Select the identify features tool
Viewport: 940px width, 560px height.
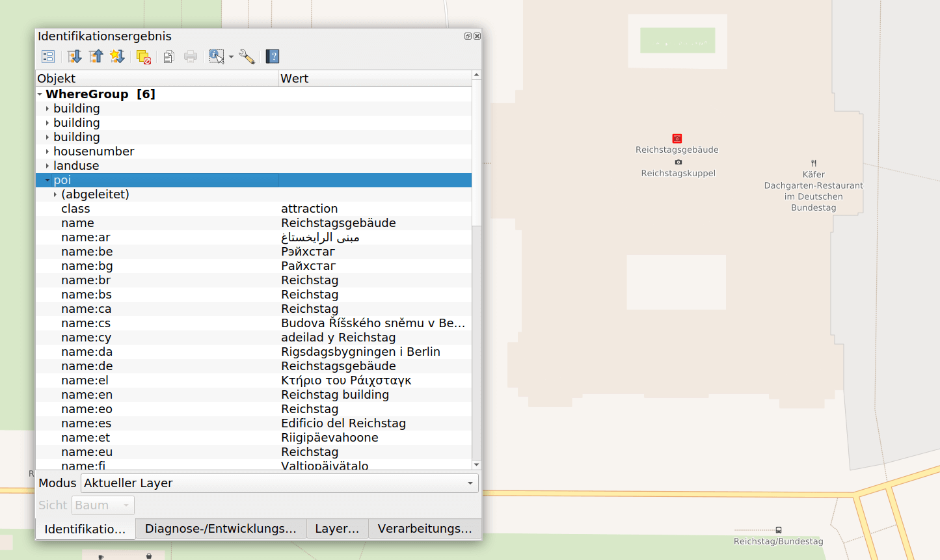tap(216, 57)
